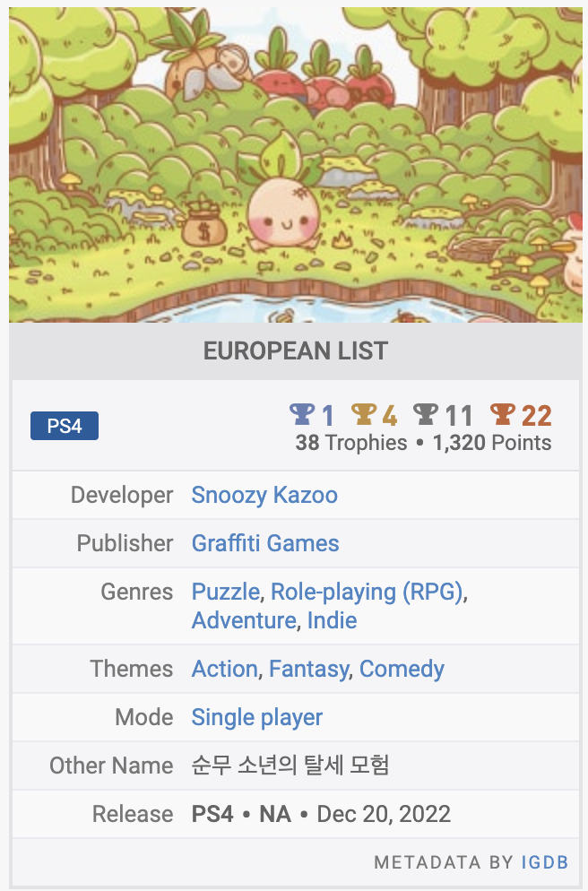Screen dimensions: 588x891
Task: Open the Adventure genre link
Action: [x=244, y=620]
